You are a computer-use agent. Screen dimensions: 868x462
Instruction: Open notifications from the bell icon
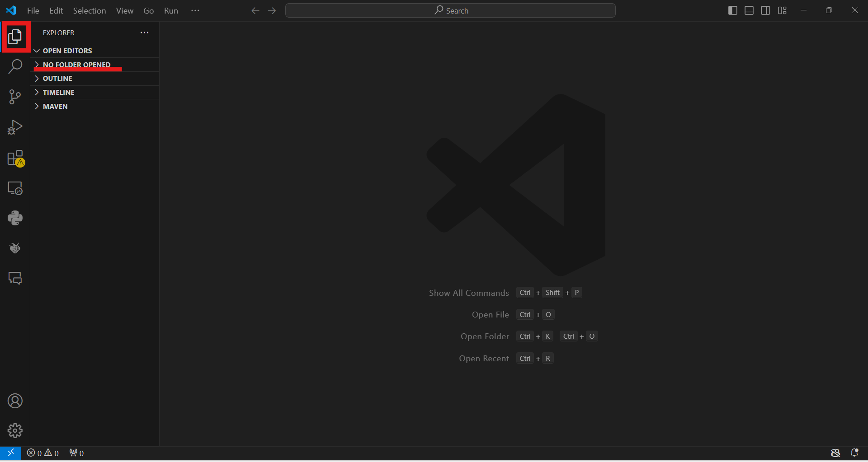coord(854,453)
